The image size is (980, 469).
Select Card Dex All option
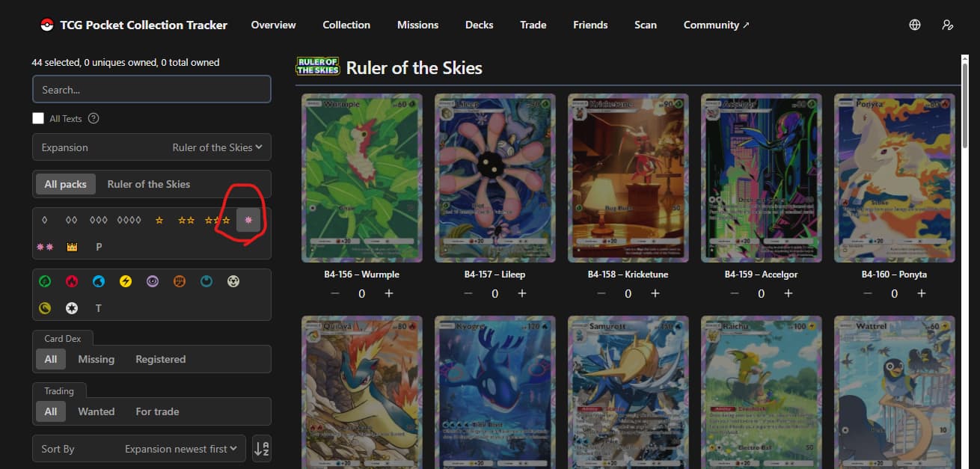pyautogui.click(x=51, y=359)
